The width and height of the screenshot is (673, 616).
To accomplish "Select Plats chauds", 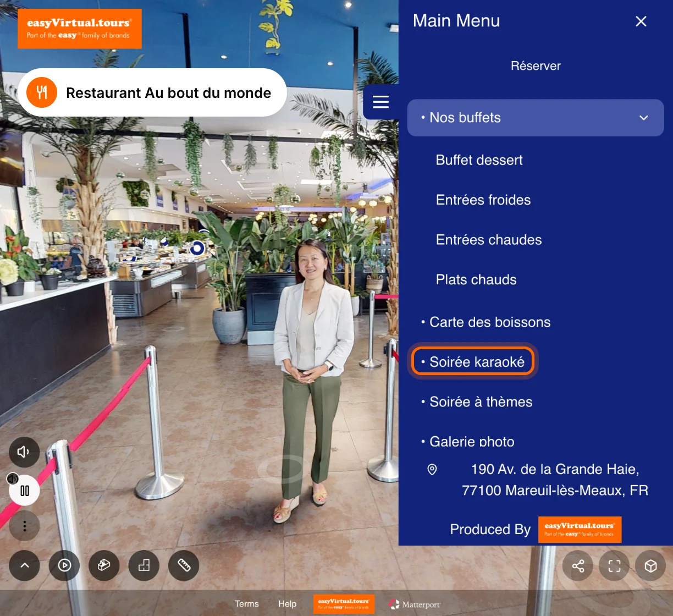I will pyautogui.click(x=476, y=279).
